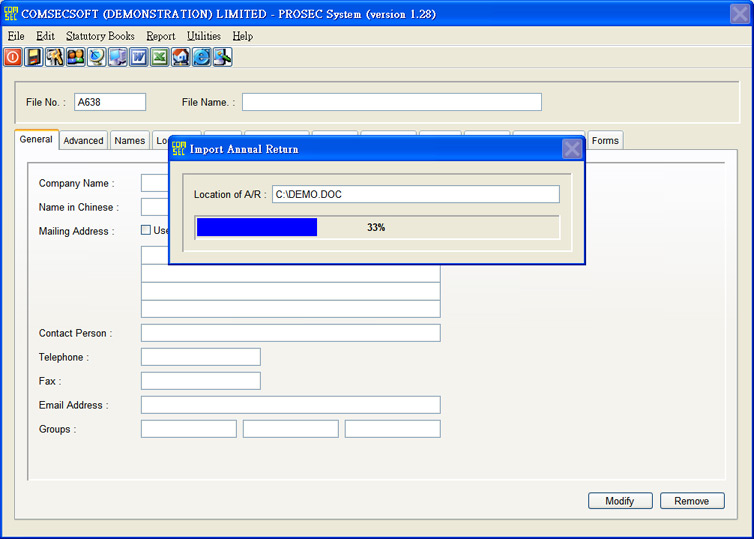The image size is (754, 539).
Task: Click the networked computers toolbar icon
Action: pos(118,58)
